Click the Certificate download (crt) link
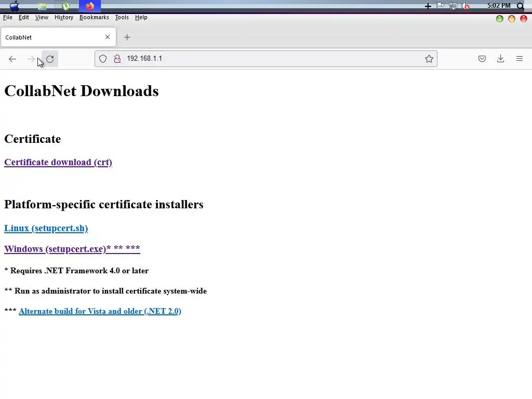The height and width of the screenshot is (399, 532). pyautogui.click(x=58, y=162)
